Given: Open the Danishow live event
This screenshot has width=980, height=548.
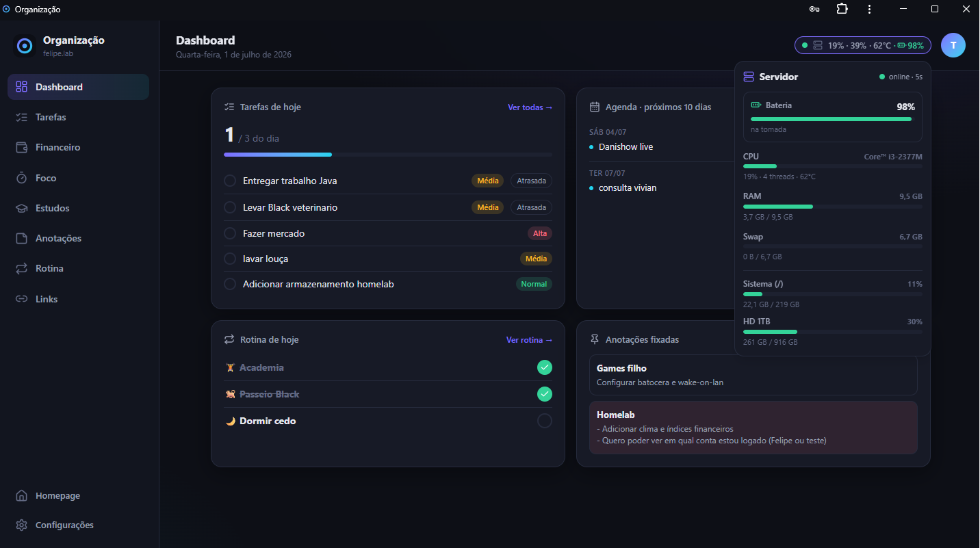Looking at the screenshot, I should pos(626,146).
